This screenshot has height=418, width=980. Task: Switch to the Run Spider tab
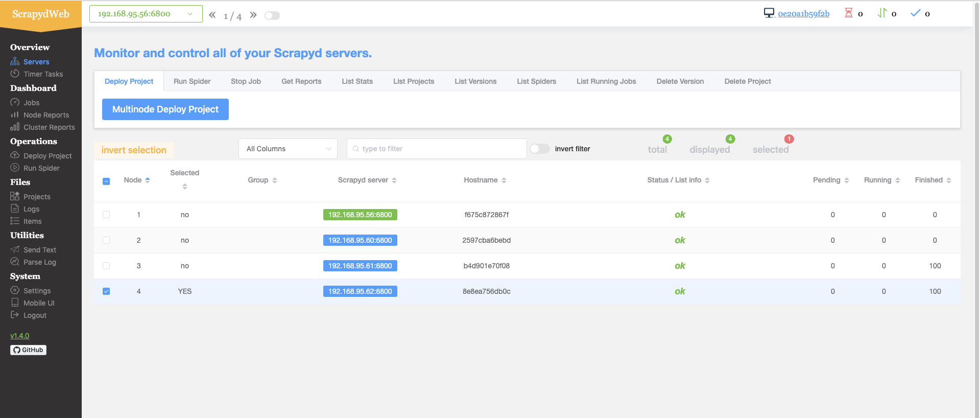click(192, 81)
